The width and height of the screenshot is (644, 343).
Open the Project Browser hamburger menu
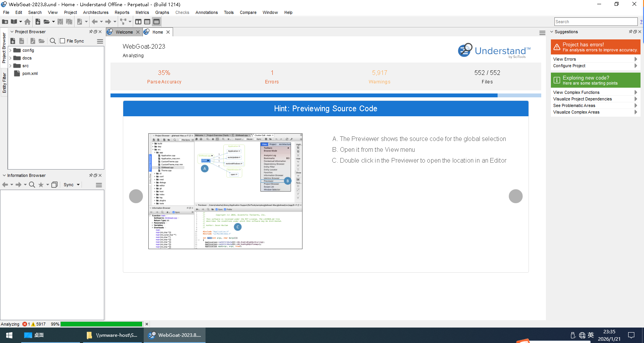click(100, 41)
